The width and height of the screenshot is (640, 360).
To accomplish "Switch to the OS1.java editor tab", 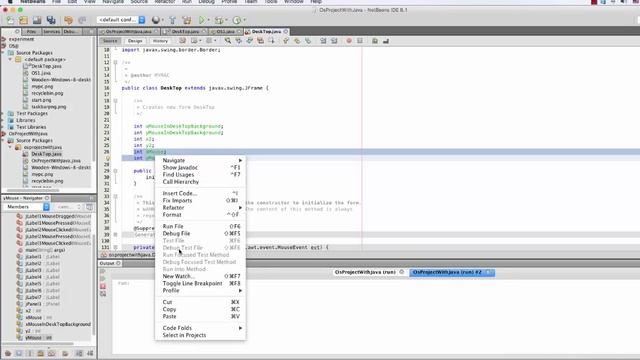I will [225, 31].
